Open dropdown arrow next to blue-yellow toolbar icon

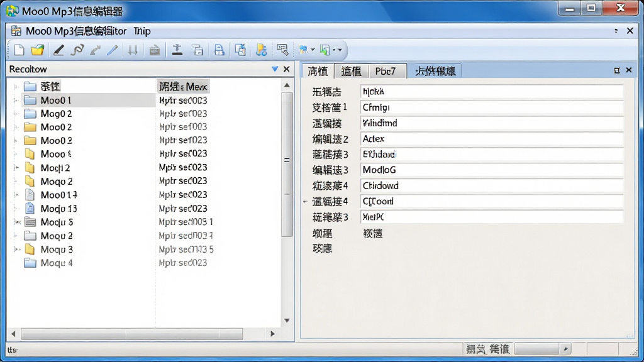(x=313, y=50)
